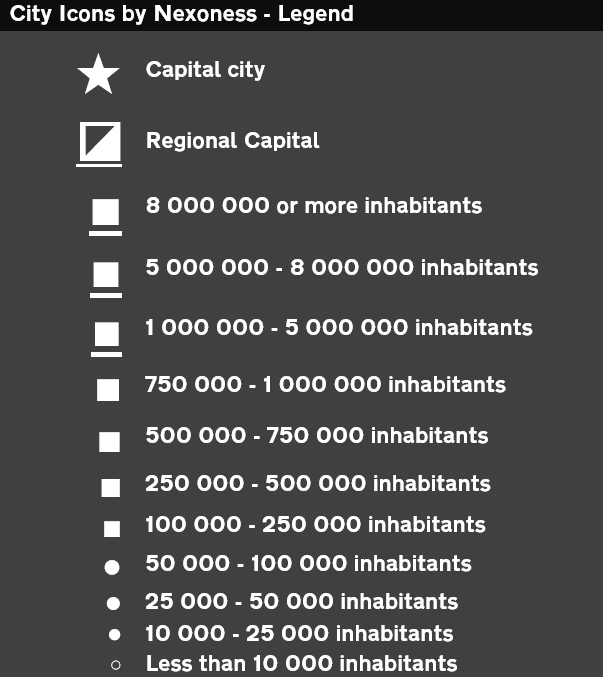Select the 500 000 - 750 000 square icon
Screen dimensions: 603x677
pyautogui.click(x=109, y=442)
